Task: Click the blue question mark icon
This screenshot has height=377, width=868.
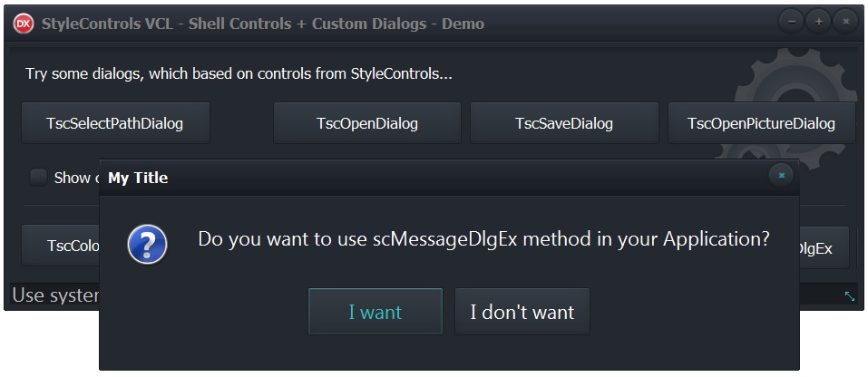Action: point(147,244)
